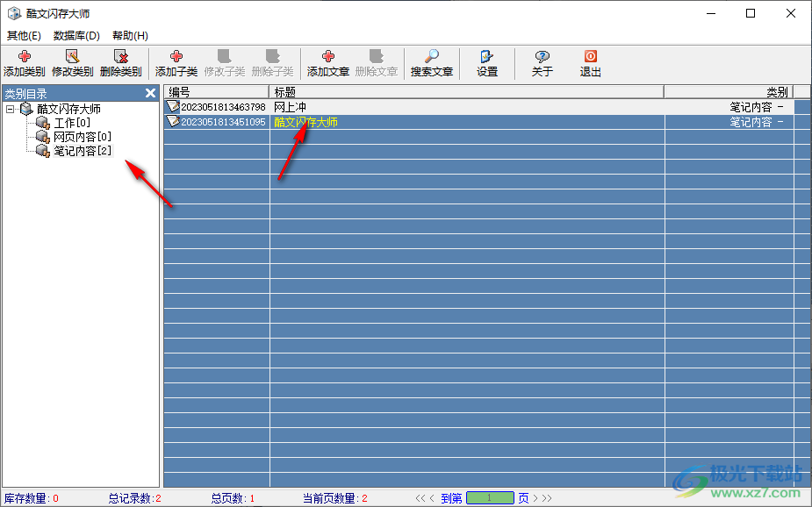Screen dimensions: 812x507
Task: Click the greyed 修改子类 icon
Action: [x=224, y=56]
